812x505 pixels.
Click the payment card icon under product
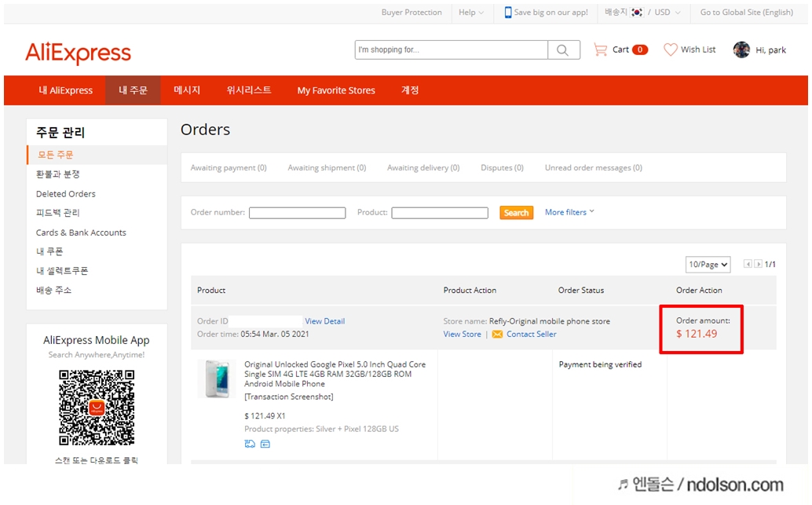[265, 444]
